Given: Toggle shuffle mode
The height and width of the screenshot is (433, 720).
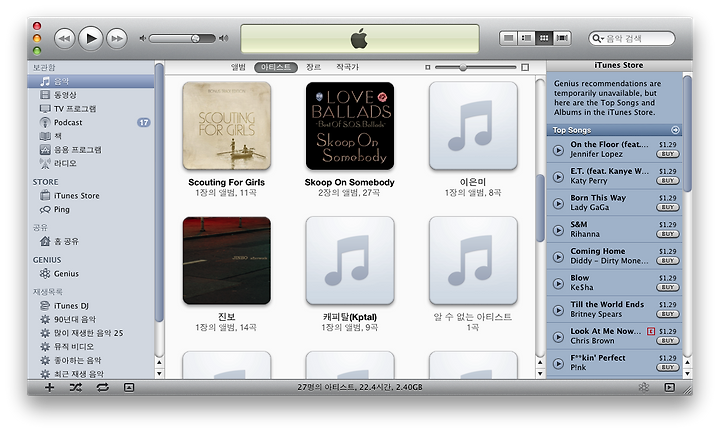Looking at the screenshot, I should (76, 388).
